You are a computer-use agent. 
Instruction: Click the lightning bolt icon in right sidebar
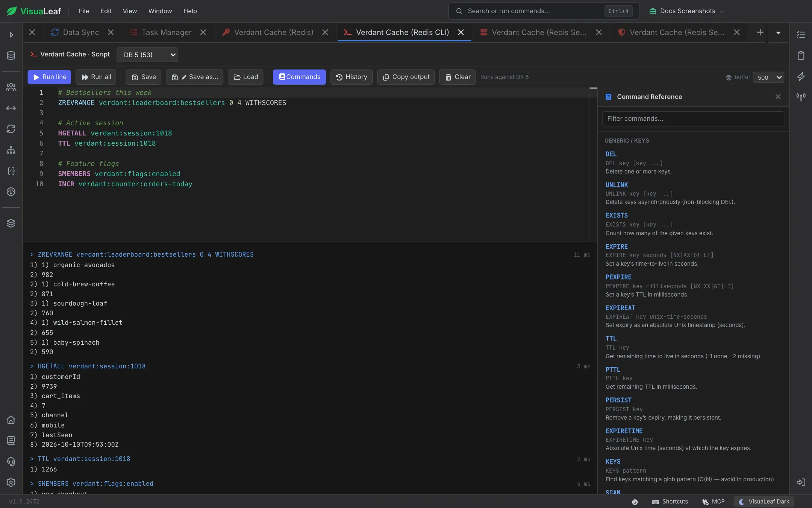pyautogui.click(x=801, y=76)
